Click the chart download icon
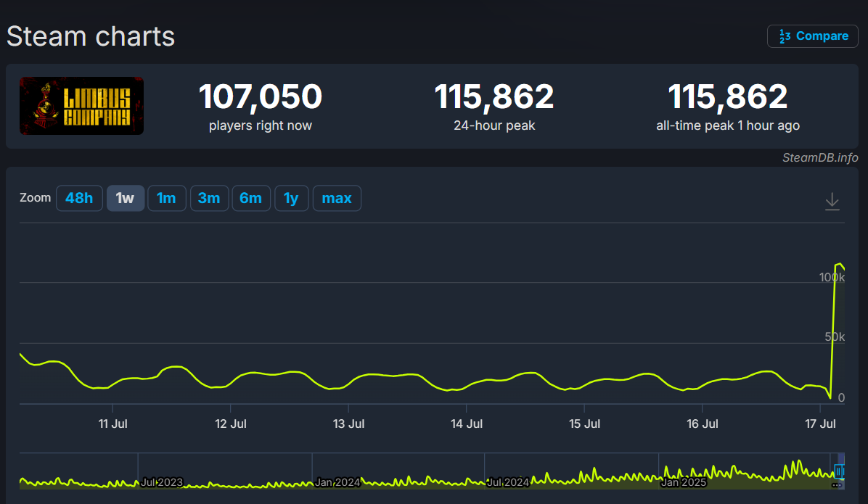Image resolution: width=868 pixels, height=504 pixels. pyautogui.click(x=832, y=202)
